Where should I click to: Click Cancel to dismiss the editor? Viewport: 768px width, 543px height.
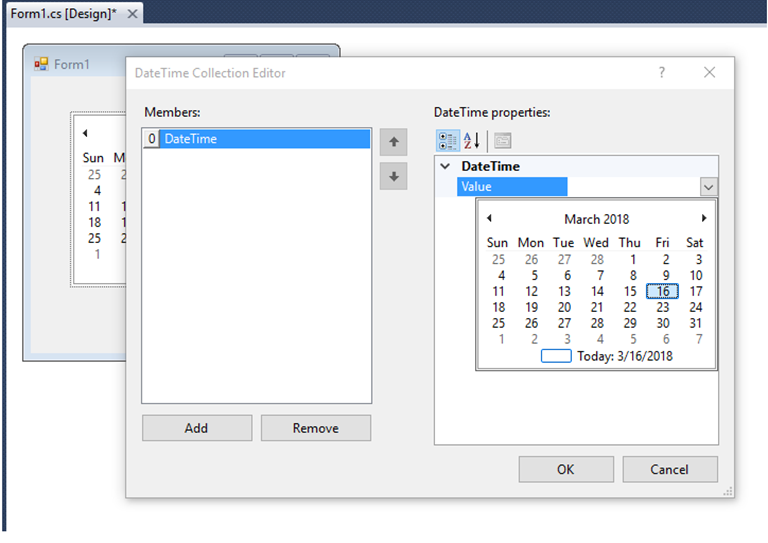coord(670,469)
